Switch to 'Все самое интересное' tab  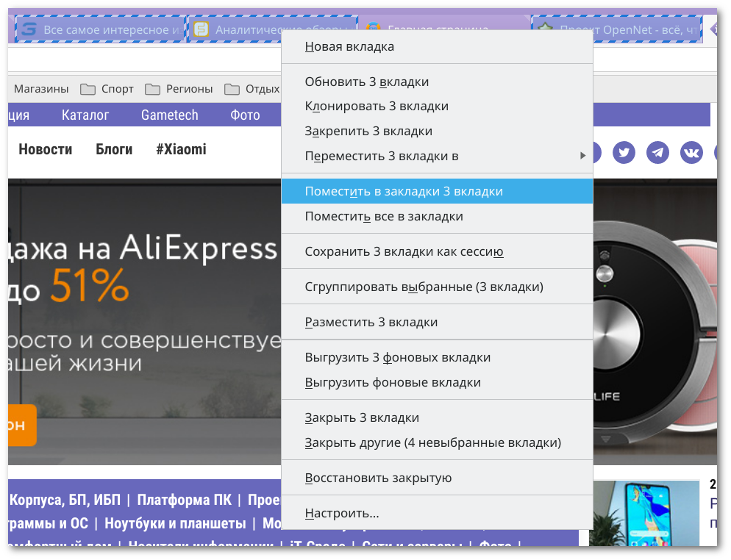(100, 29)
